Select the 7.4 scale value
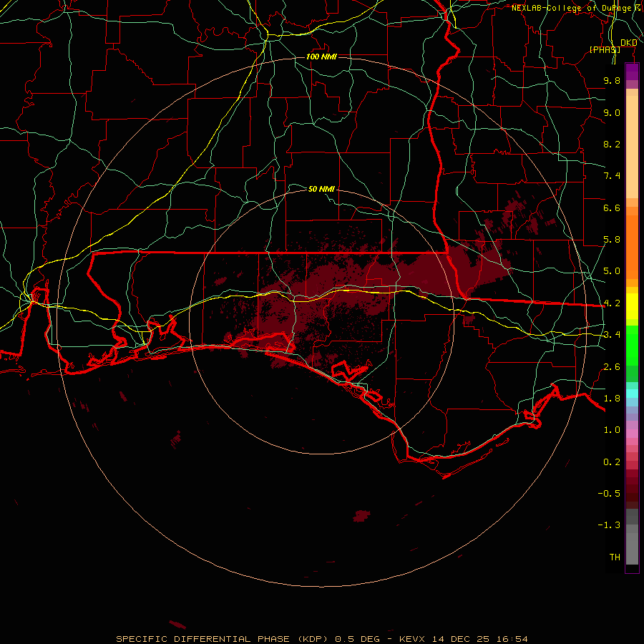Image resolution: width=644 pixels, height=644 pixels. point(612,176)
